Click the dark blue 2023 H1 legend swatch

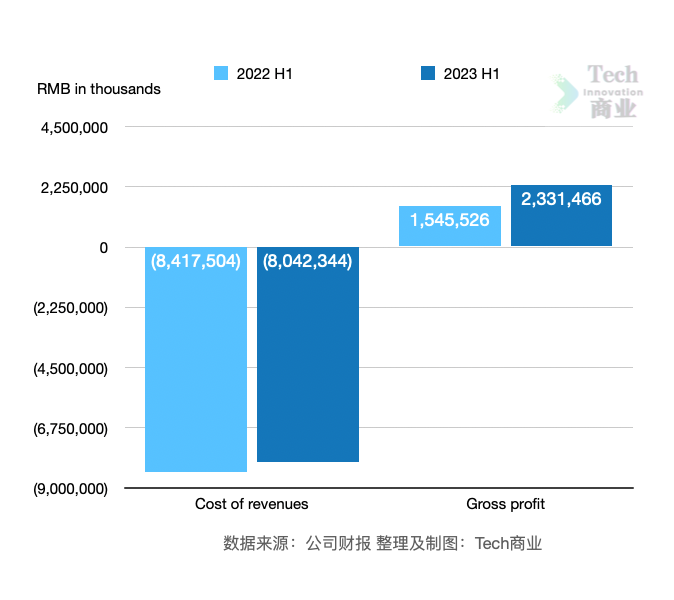coord(428,73)
